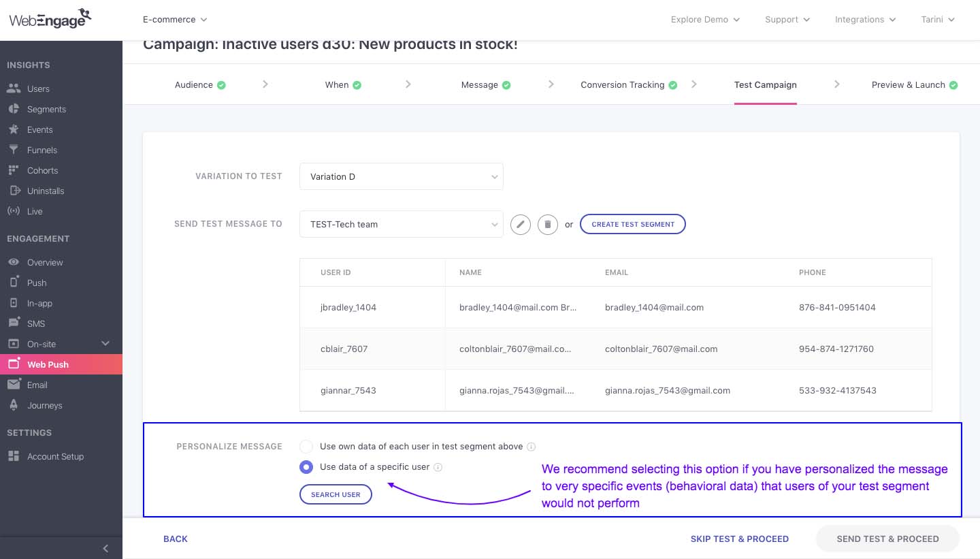Click the Funnels funnel icon

14,150
